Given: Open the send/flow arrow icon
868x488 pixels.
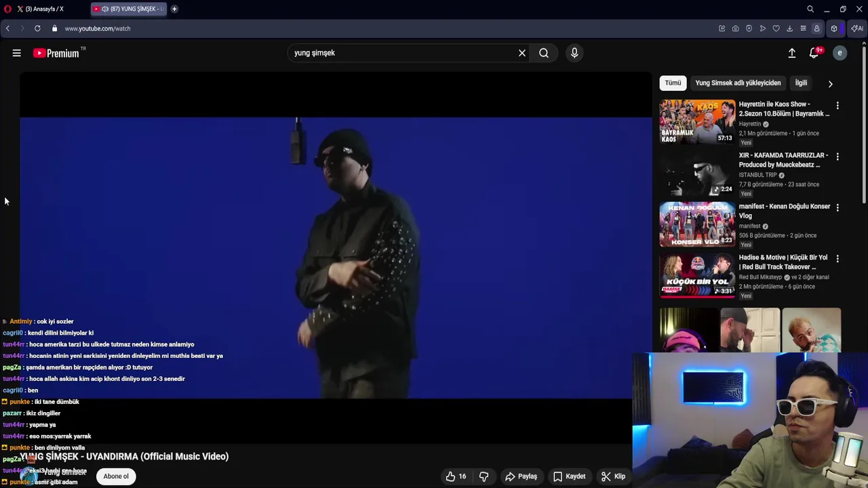Looking at the screenshot, I should [762, 28].
